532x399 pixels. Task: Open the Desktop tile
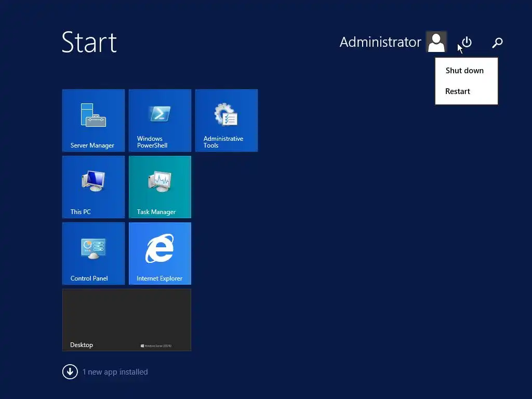(x=127, y=320)
